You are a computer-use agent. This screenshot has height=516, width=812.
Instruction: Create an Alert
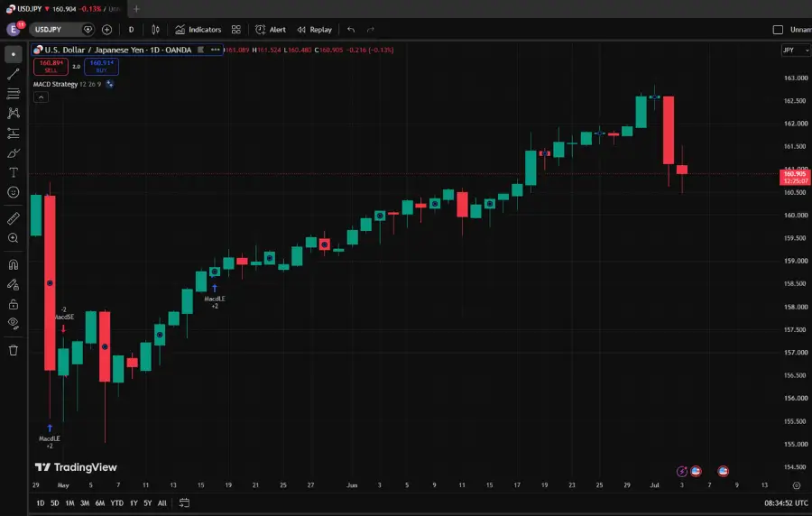[x=271, y=30]
